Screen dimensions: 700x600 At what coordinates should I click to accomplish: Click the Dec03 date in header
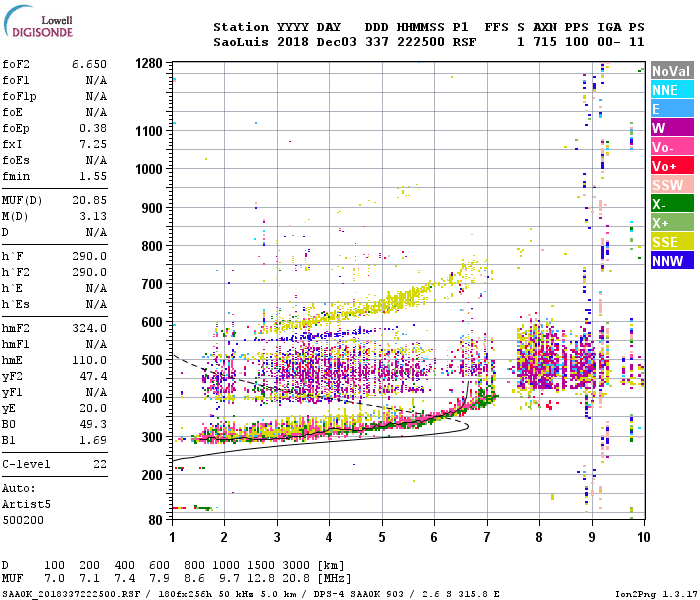click(x=337, y=42)
